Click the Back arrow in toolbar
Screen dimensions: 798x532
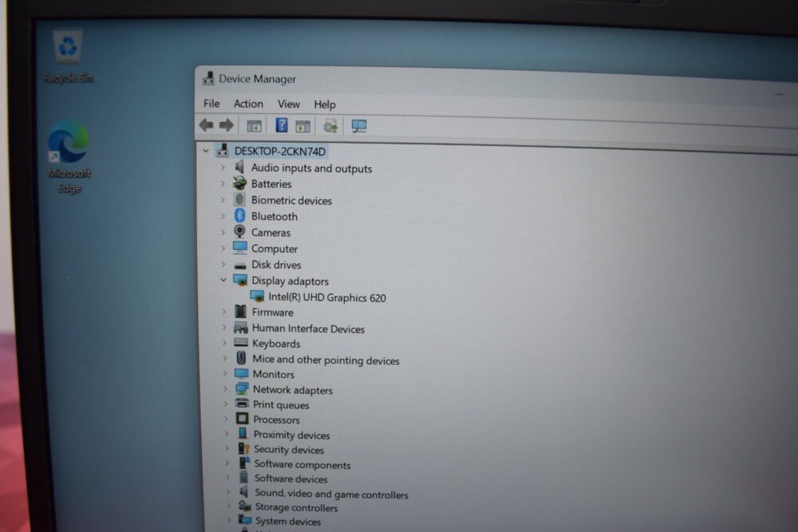[206, 124]
